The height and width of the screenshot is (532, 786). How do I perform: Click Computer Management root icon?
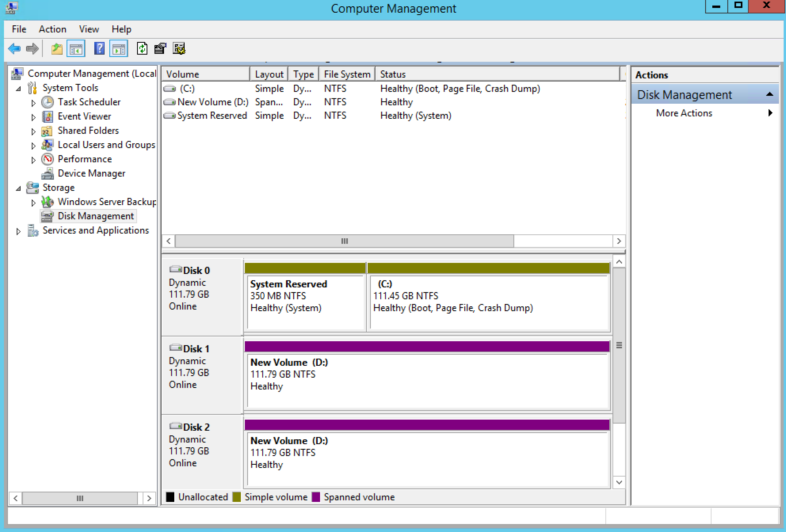17,74
